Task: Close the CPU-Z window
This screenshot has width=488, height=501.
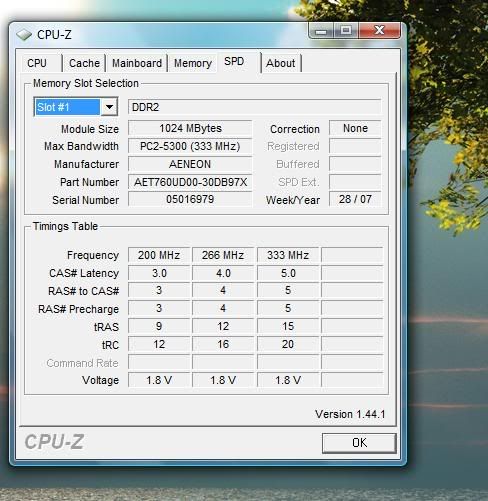Action: pyautogui.click(x=379, y=31)
